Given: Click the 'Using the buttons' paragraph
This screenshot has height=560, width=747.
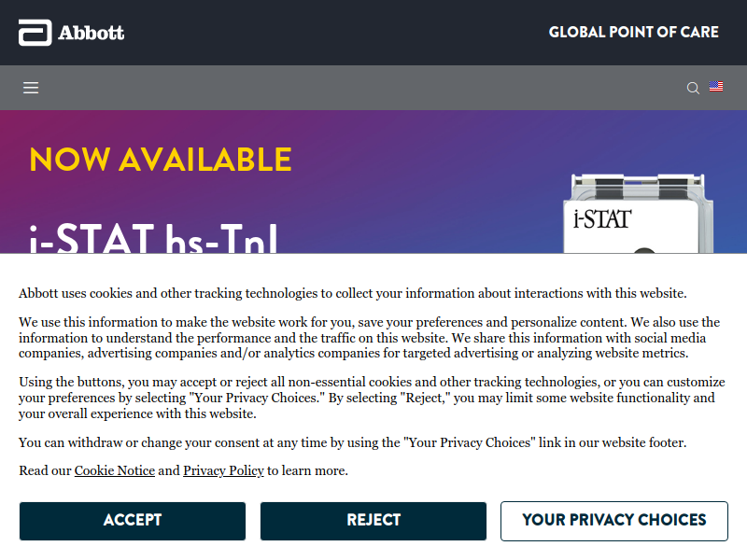Looking at the screenshot, I should click(372, 398).
